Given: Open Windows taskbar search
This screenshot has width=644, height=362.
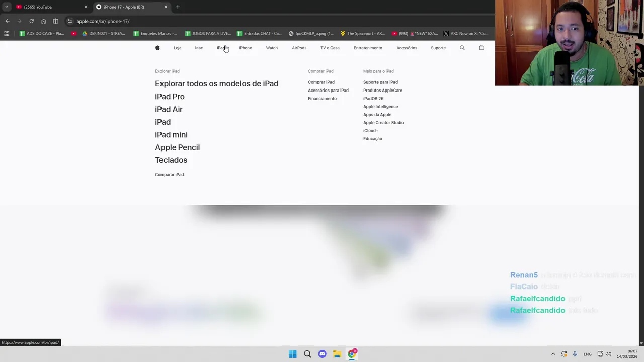Looking at the screenshot, I should [x=307, y=354].
